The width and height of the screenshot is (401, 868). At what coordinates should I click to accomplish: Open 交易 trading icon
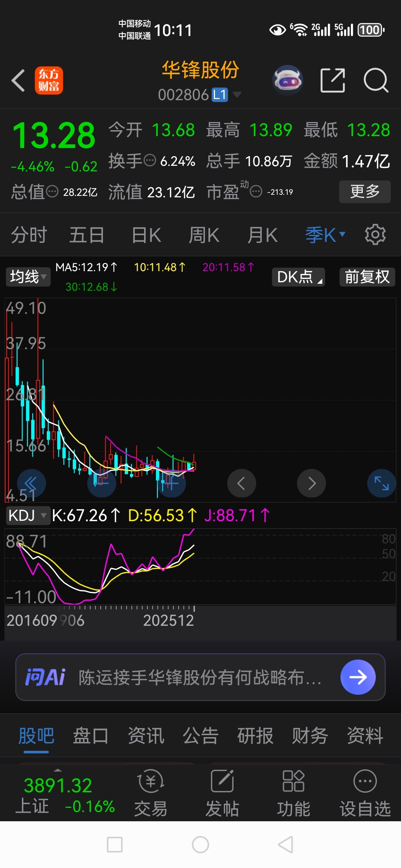point(151,793)
